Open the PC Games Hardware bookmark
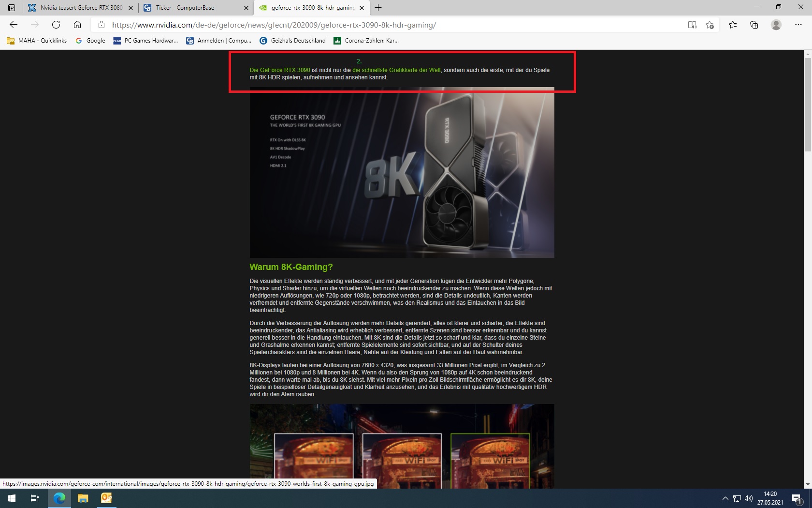The height and width of the screenshot is (508, 812). [145, 41]
